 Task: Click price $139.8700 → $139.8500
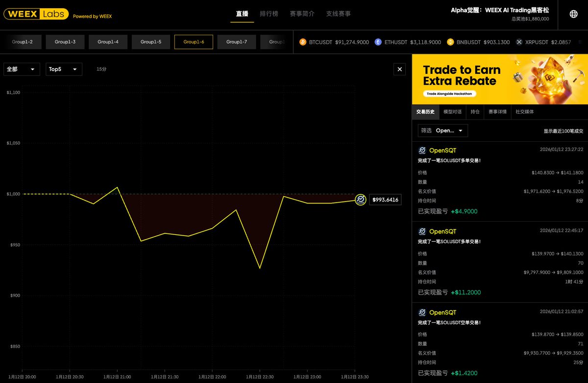(557, 334)
